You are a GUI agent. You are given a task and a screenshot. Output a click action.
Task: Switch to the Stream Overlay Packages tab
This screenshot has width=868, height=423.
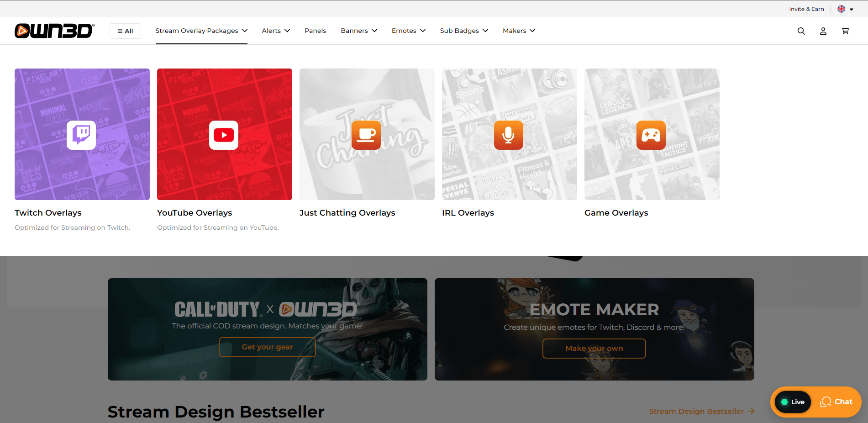pos(201,31)
